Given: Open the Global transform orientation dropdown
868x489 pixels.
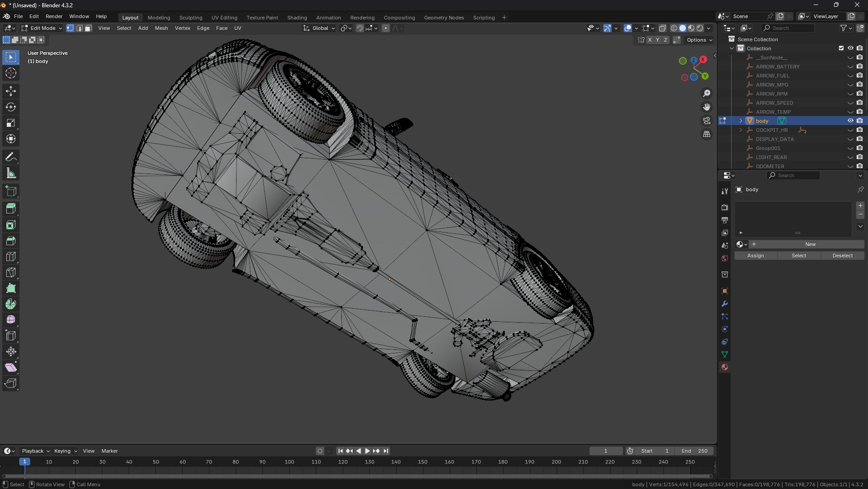Looking at the screenshot, I should 320,28.
